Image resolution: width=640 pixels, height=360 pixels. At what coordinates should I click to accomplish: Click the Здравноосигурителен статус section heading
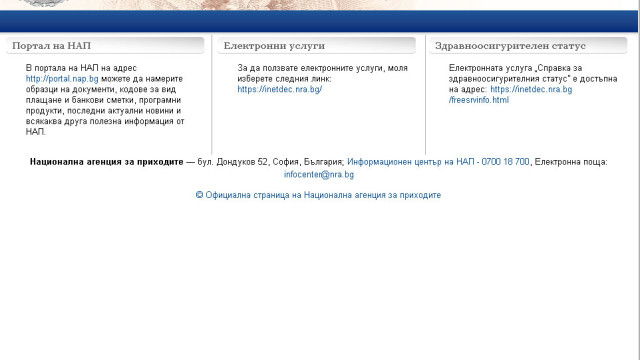click(510, 46)
